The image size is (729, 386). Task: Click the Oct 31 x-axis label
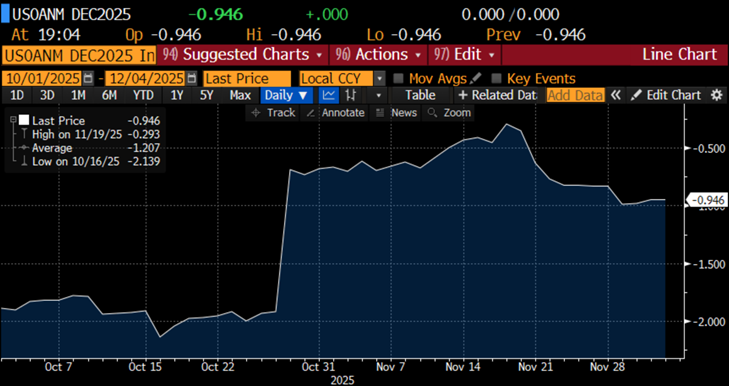point(318,367)
